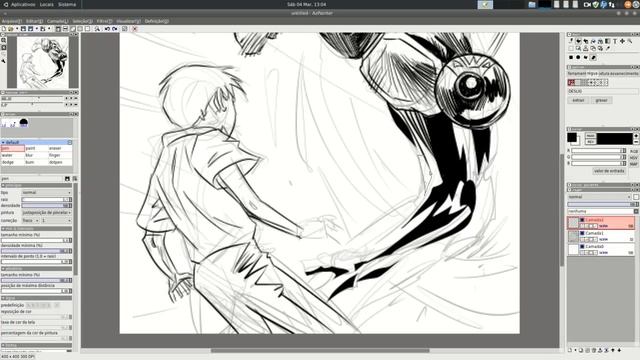Adjust the layer opacity slider

click(602, 204)
